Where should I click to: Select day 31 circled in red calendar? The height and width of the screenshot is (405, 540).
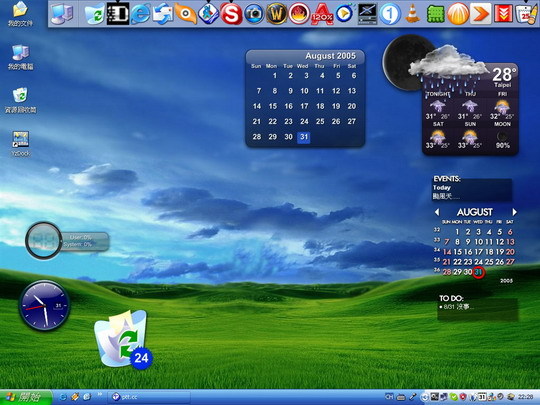pyautogui.click(x=478, y=272)
